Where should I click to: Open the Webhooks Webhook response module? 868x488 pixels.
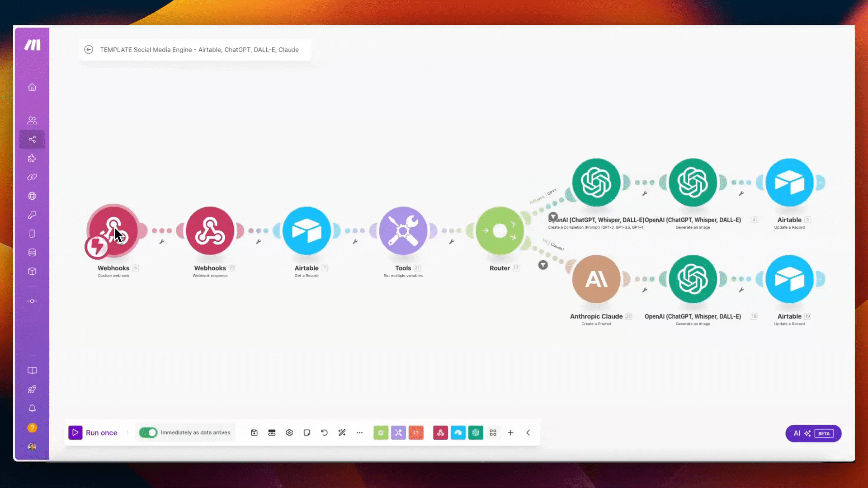pyautogui.click(x=210, y=231)
